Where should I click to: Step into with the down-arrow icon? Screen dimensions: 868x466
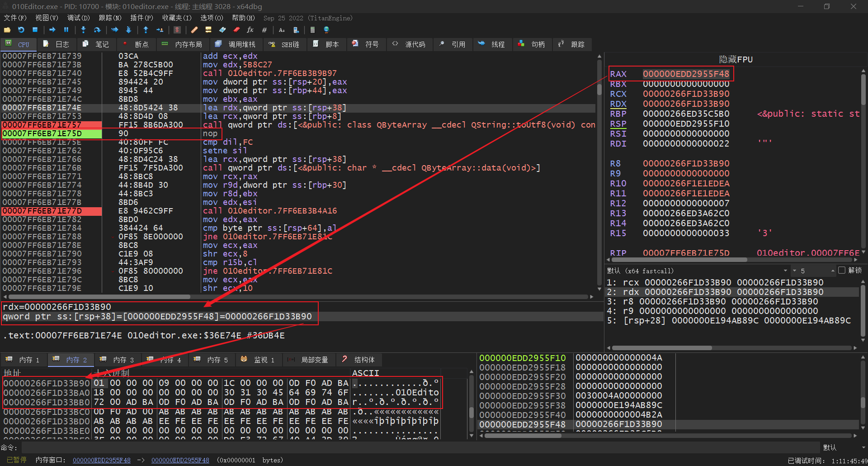(x=83, y=30)
